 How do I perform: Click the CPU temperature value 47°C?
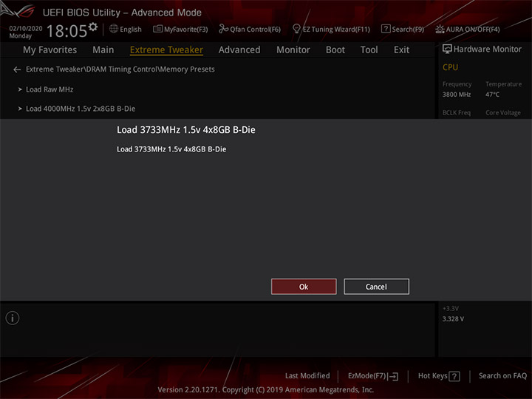492,95
